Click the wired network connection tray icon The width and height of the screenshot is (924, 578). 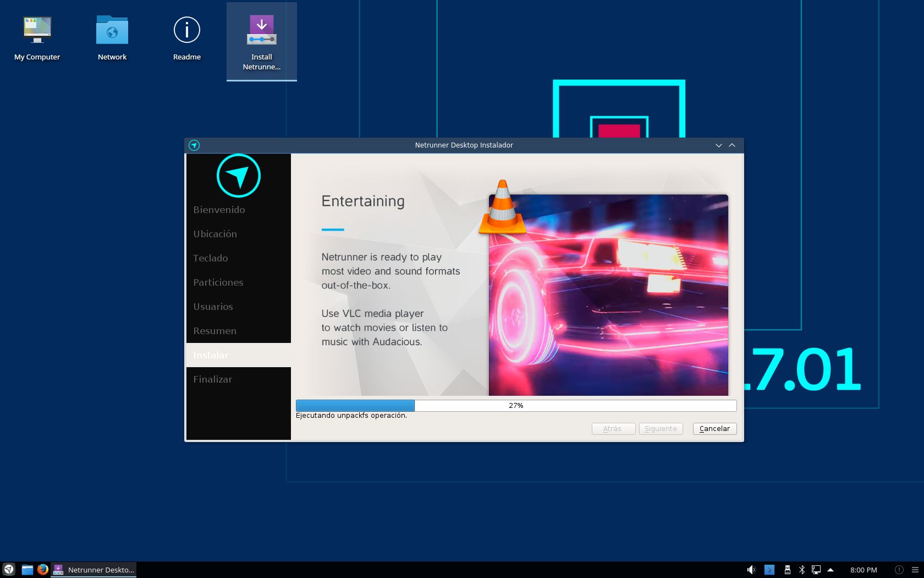pos(816,570)
